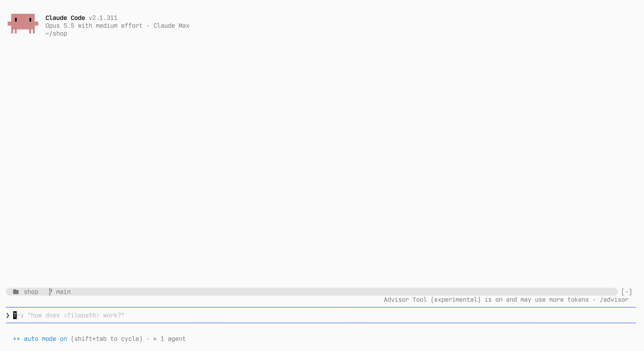Click the prompt chevron symbol
The image size is (644, 351).
tap(8, 315)
